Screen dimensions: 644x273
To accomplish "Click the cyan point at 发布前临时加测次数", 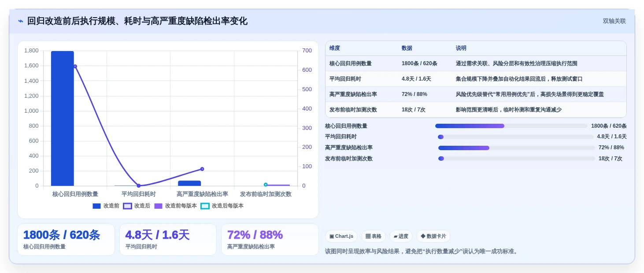I will tap(266, 184).
